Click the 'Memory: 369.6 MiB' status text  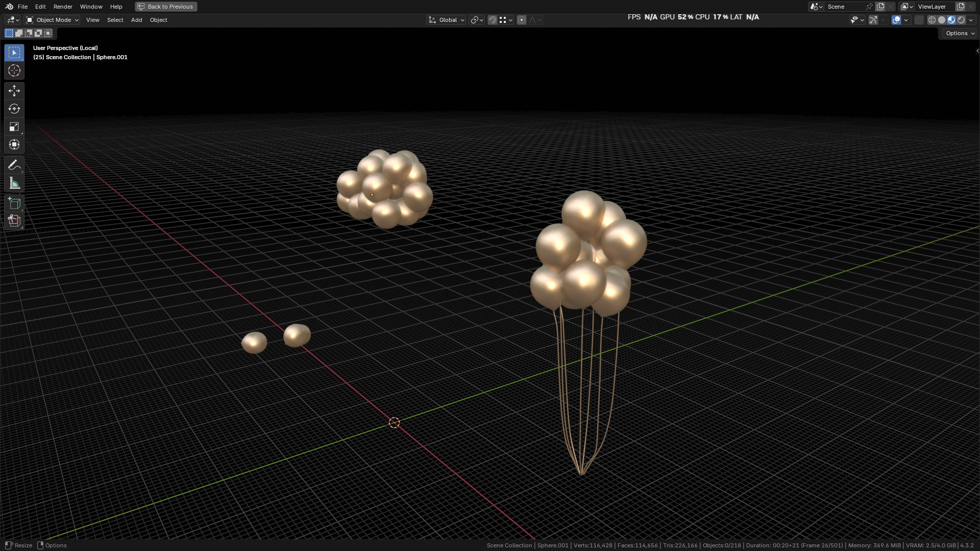pyautogui.click(x=874, y=545)
